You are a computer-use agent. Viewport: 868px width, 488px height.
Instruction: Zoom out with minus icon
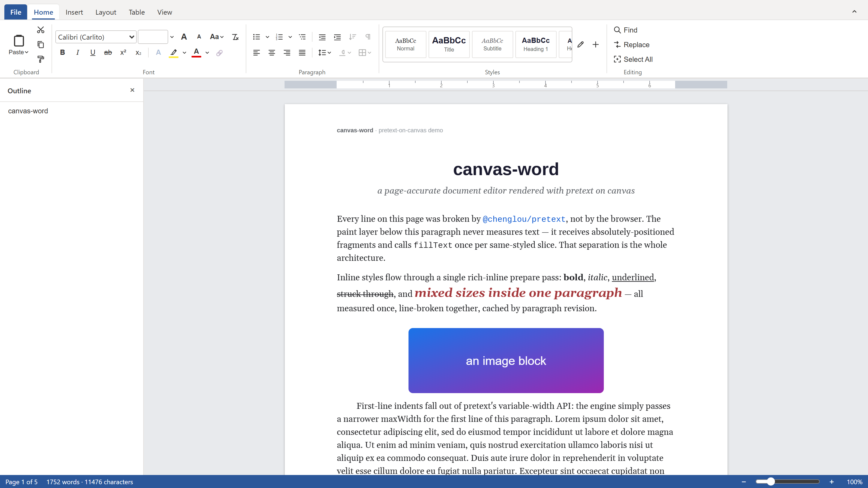pyautogui.click(x=744, y=482)
